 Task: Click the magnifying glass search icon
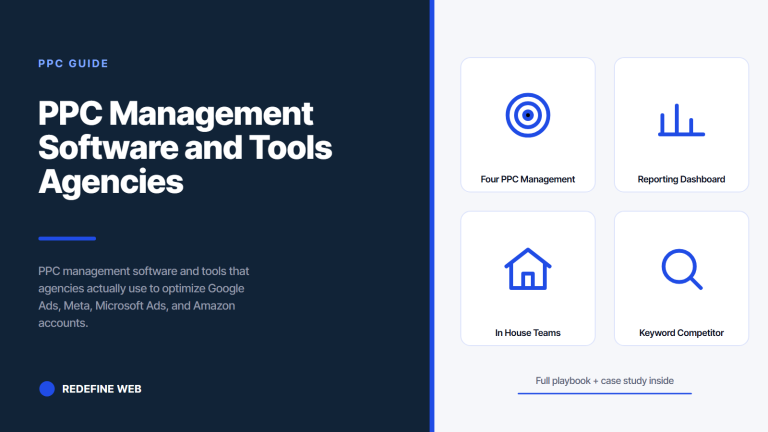682,269
